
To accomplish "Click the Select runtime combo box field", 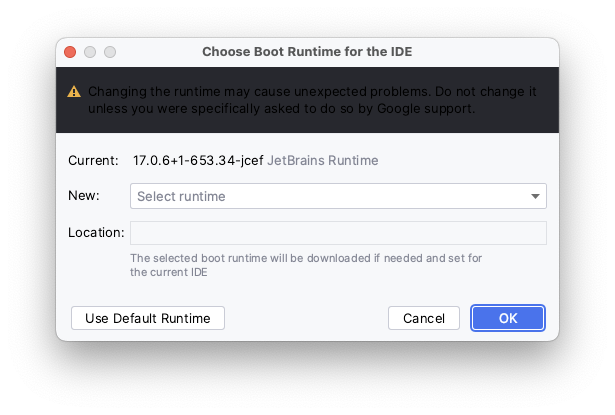I will tap(320, 197).
